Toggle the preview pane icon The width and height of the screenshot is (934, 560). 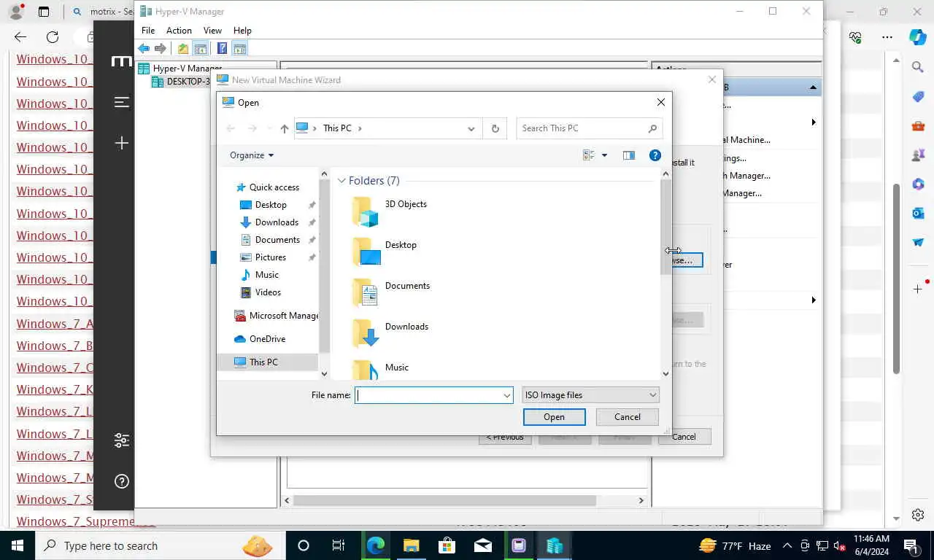pyautogui.click(x=629, y=155)
